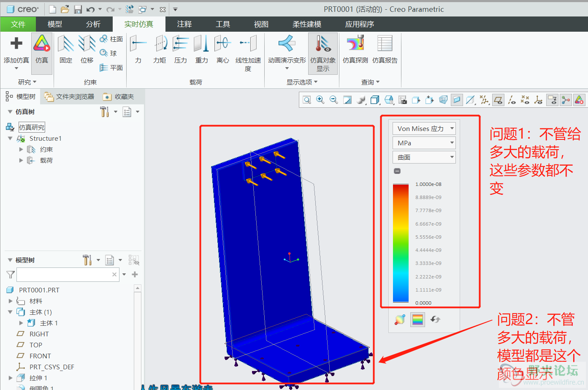Toggle the 仿真 live simulation ribbon button
Image resolution: width=588 pixels, height=390 pixels.
[42, 53]
